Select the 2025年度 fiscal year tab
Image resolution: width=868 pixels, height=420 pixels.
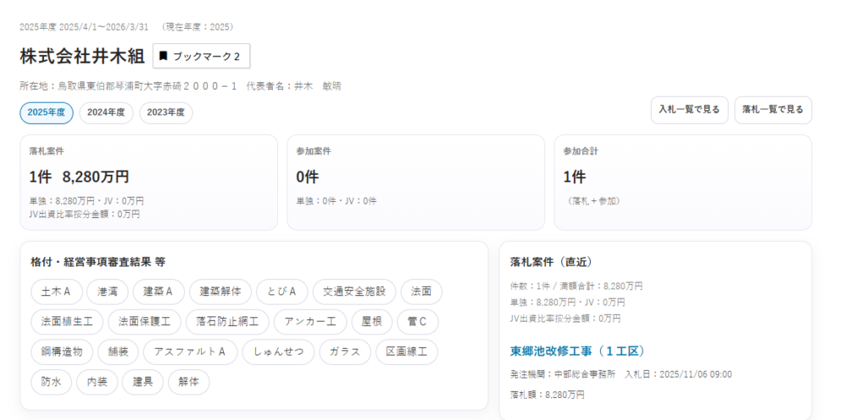click(47, 113)
